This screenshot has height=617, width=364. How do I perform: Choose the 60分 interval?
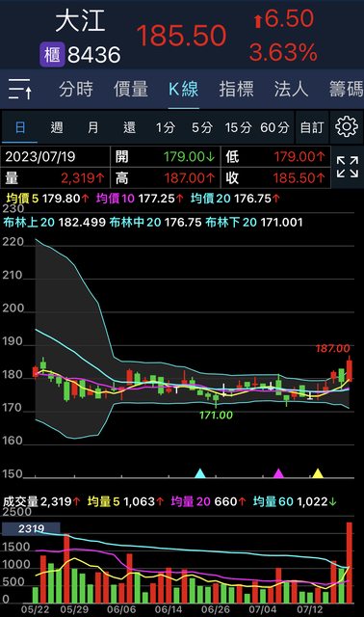274,127
